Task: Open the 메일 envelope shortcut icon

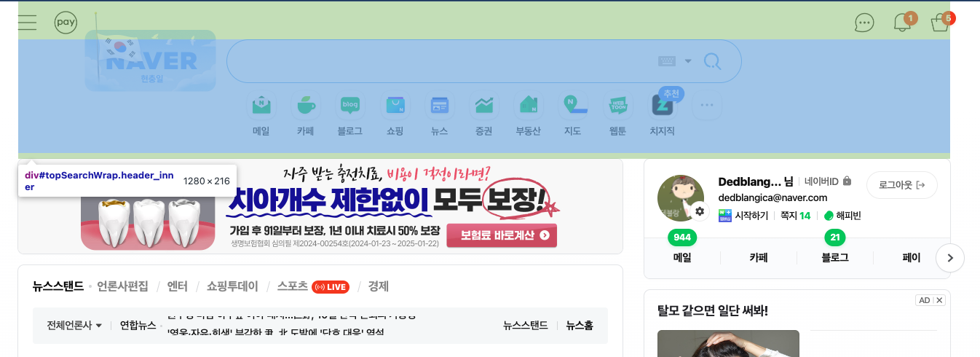Action: tap(261, 106)
